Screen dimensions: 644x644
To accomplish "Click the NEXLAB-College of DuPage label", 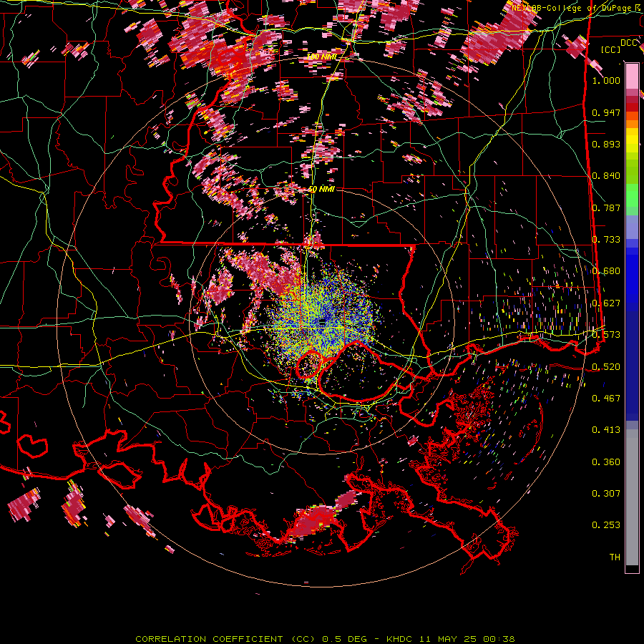I will 573,7.
